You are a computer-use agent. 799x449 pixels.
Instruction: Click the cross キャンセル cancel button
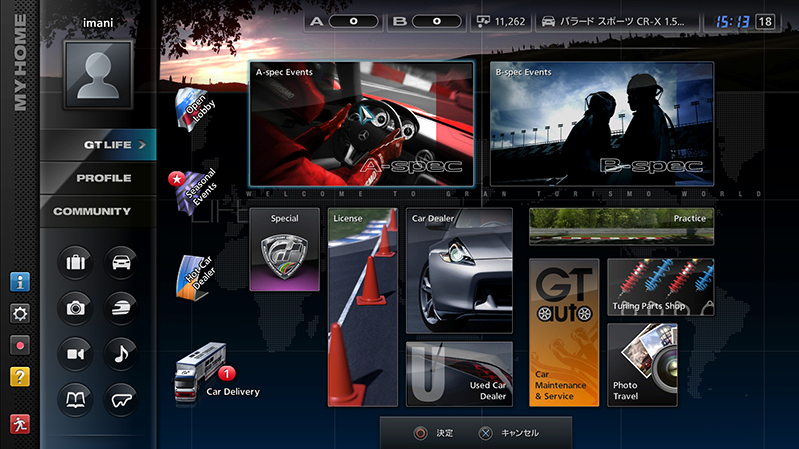[x=509, y=433]
